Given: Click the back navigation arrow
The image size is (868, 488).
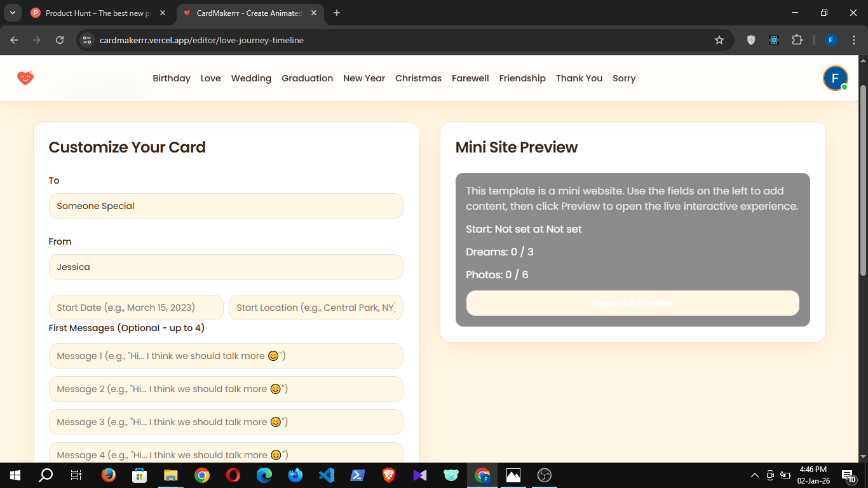Looking at the screenshot, I should [x=13, y=39].
